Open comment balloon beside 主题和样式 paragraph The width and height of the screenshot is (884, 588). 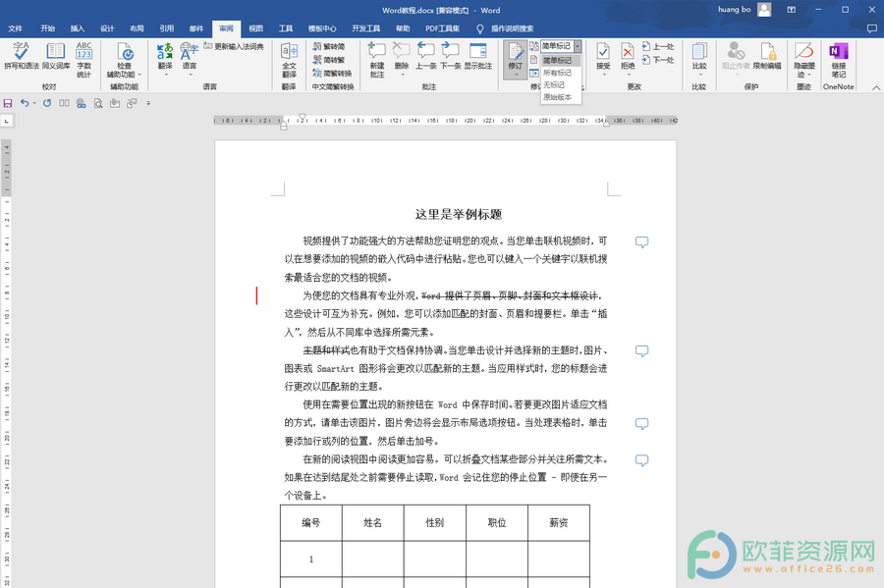(641, 350)
